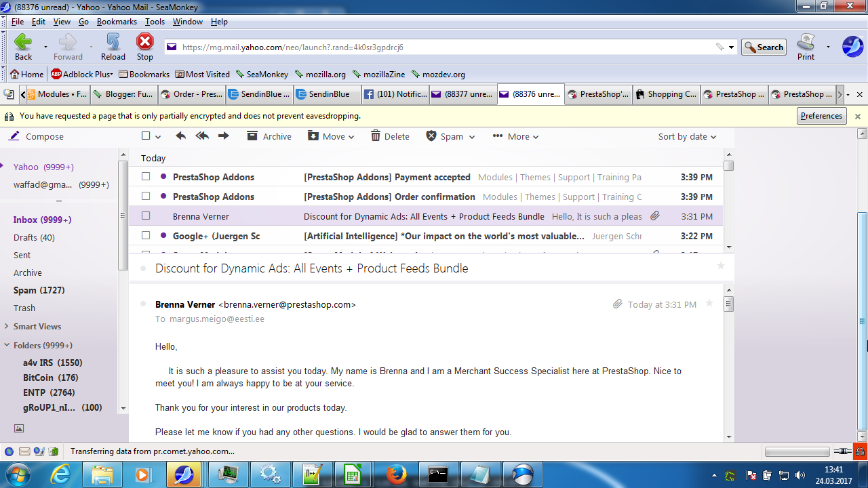Switch to the (101) Notific... Facebook tab

(395, 94)
